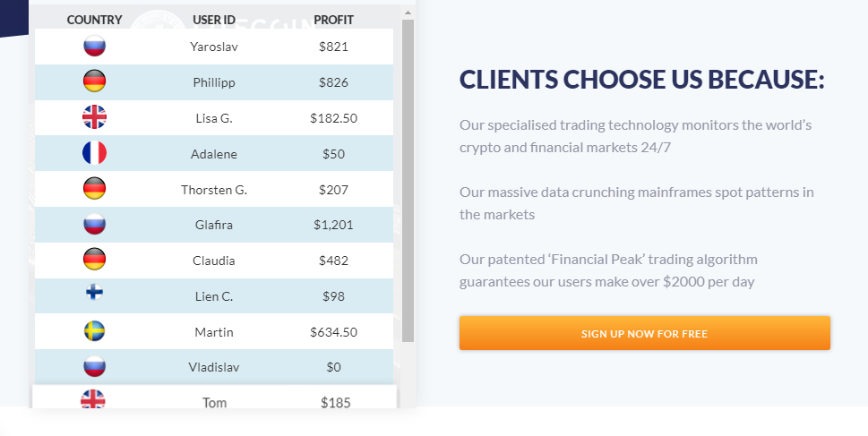
Task: Click the Finnish flag beside Lien C.
Action: [x=94, y=294]
